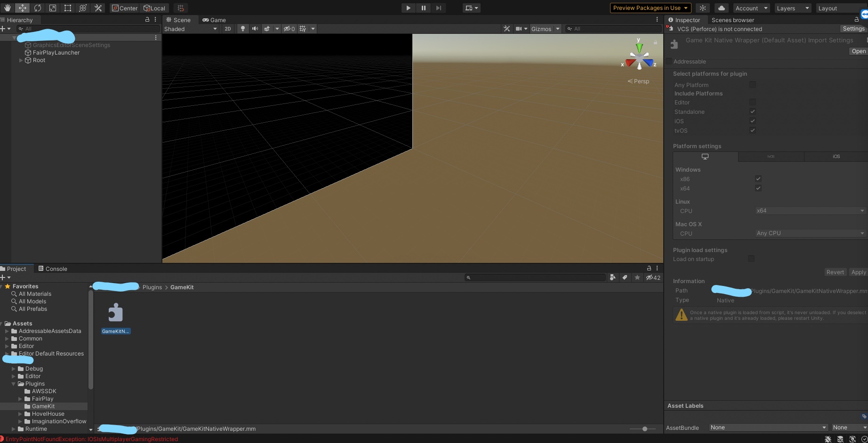
Task: Lock the Inspector panel
Action: [857, 20]
